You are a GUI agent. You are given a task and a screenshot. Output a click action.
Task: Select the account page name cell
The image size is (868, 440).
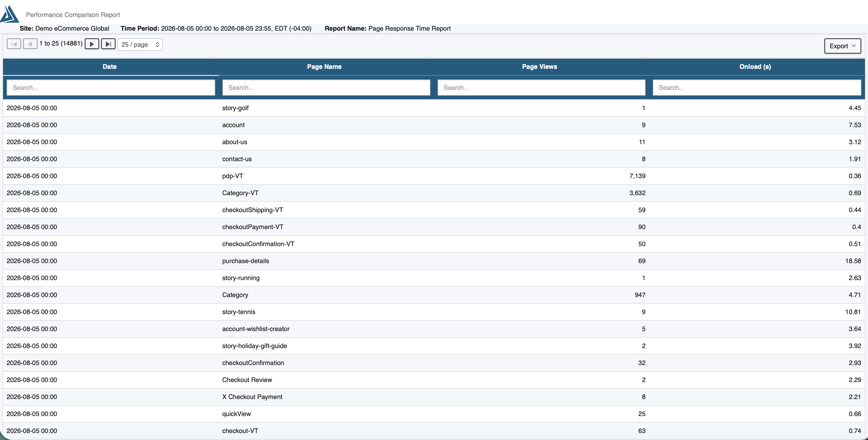[233, 125]
